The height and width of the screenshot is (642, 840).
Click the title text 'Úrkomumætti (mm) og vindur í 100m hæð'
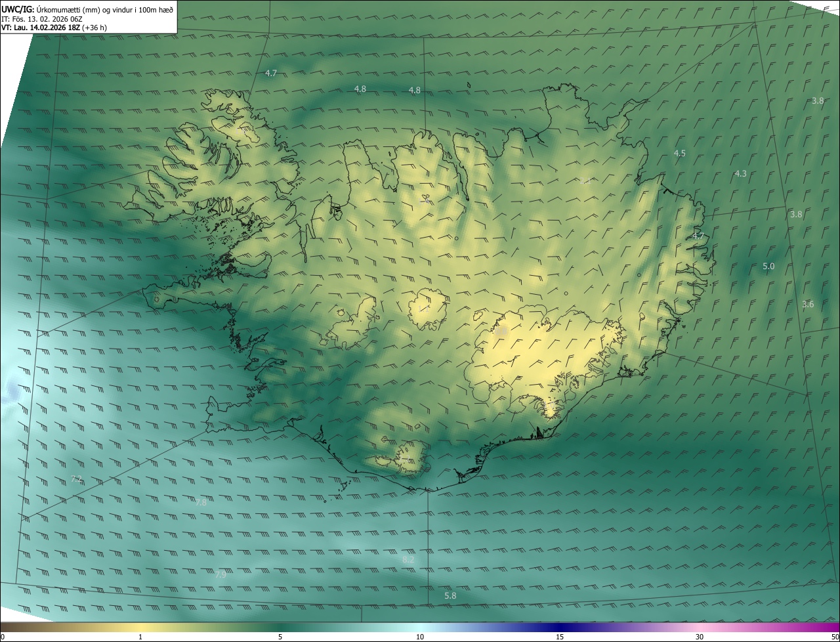coord(105,9)
